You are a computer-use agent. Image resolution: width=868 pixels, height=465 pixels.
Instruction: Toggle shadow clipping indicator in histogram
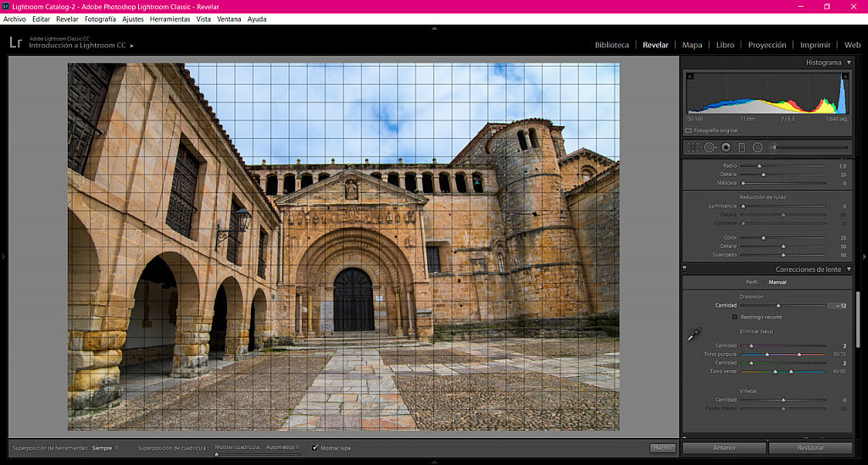click(690, 76)
